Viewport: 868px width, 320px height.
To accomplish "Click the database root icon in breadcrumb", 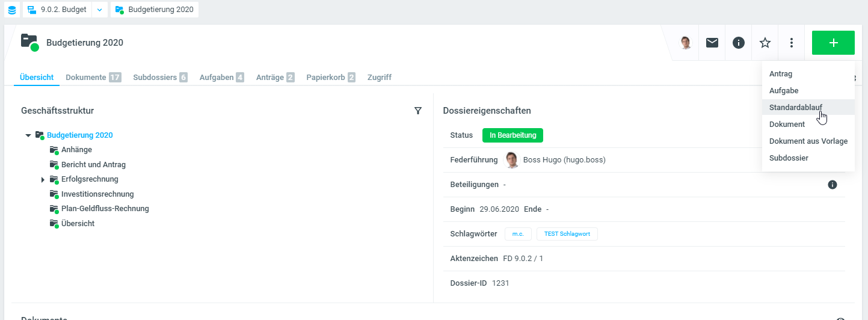I will (11, 10).
